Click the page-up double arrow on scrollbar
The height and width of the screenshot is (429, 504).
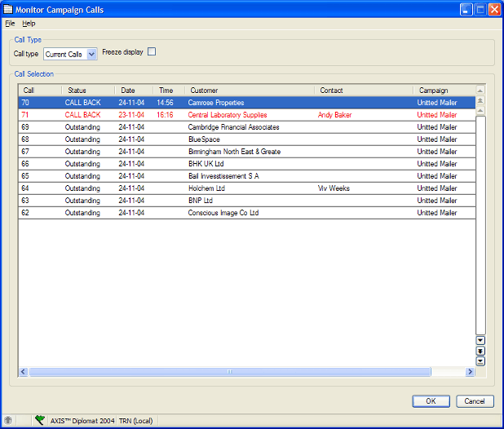[480, 100]
